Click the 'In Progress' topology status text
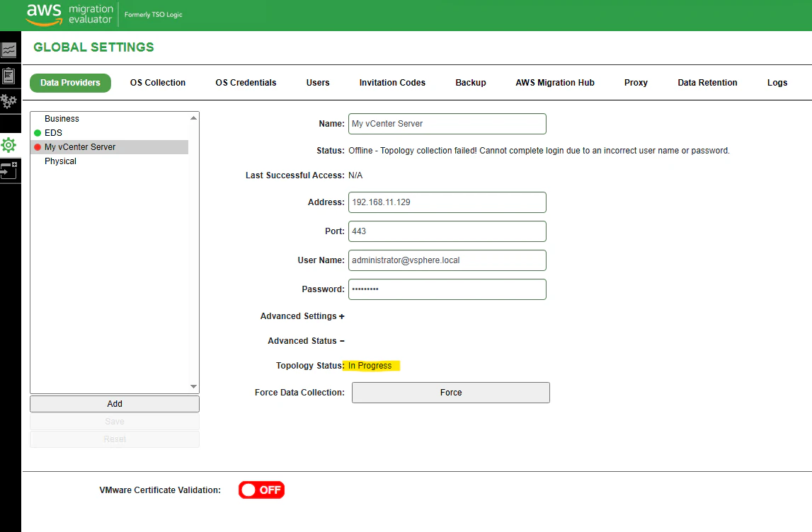 click(x=370, y=366)
